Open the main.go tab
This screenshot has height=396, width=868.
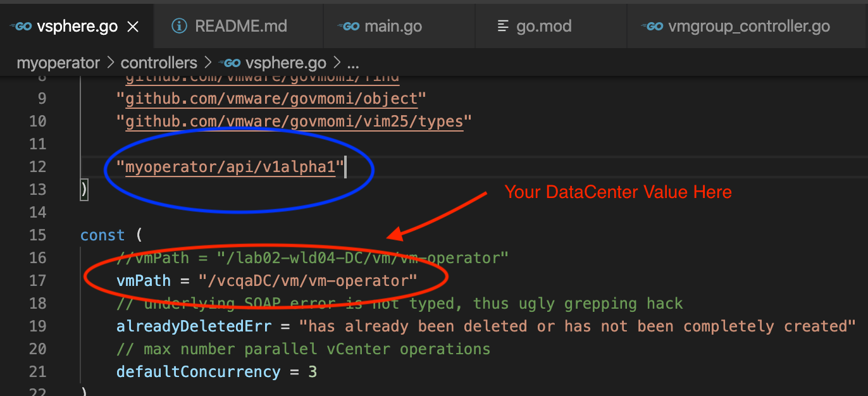pos(399,26)
